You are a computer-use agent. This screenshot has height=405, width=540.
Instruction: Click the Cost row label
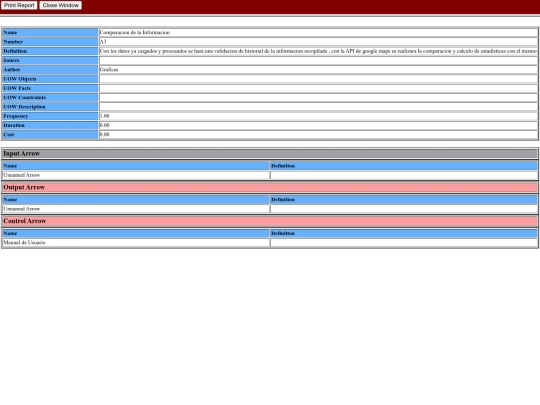[50, 135]
